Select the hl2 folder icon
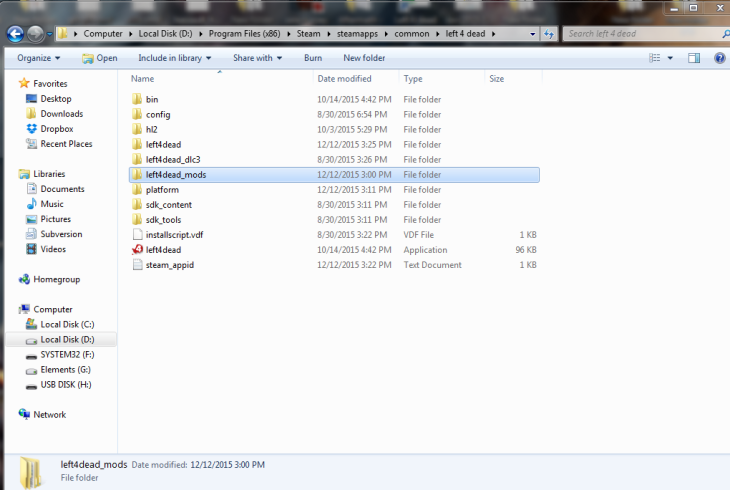 tap(137, 129)
